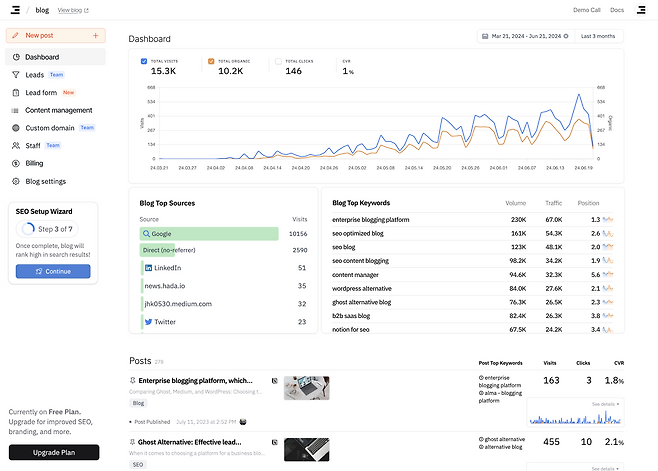Image resolution: width=658 pixels, height=471 pixels.
Task: Click the Billing dollar icon
Action: click(16, 163)
